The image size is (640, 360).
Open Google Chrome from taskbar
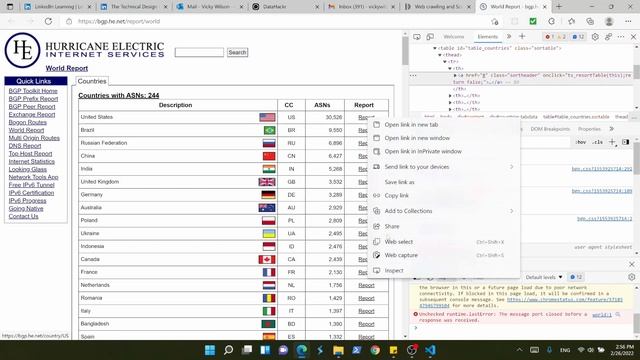coord(375,350)
